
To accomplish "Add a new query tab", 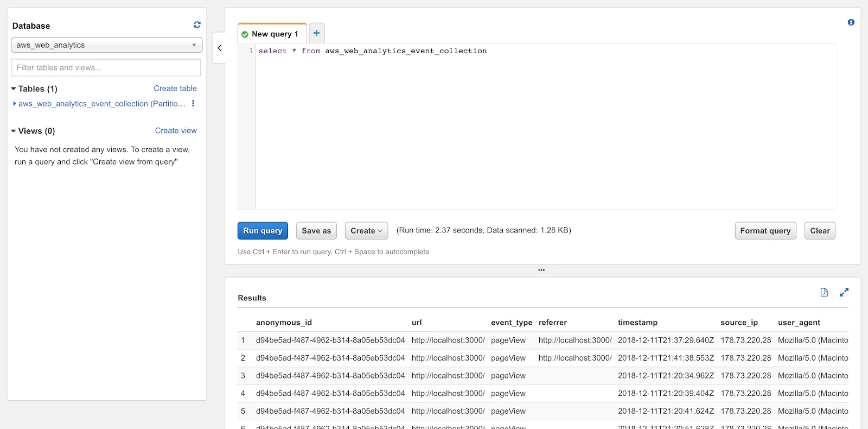I will pos(317,33).
